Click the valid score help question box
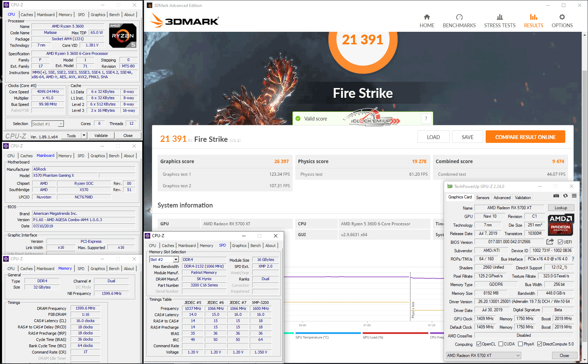 (x=426, y=118)
